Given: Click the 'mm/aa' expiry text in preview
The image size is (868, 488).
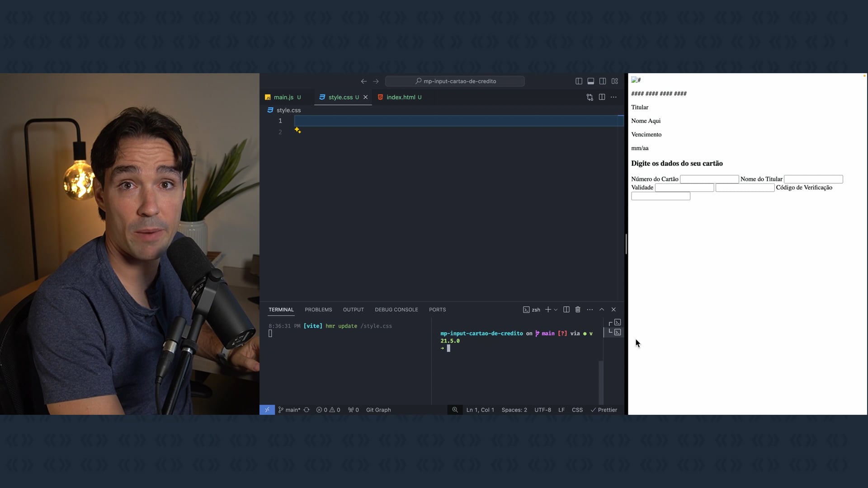Looking at the screenshot, I should [640, 148].
